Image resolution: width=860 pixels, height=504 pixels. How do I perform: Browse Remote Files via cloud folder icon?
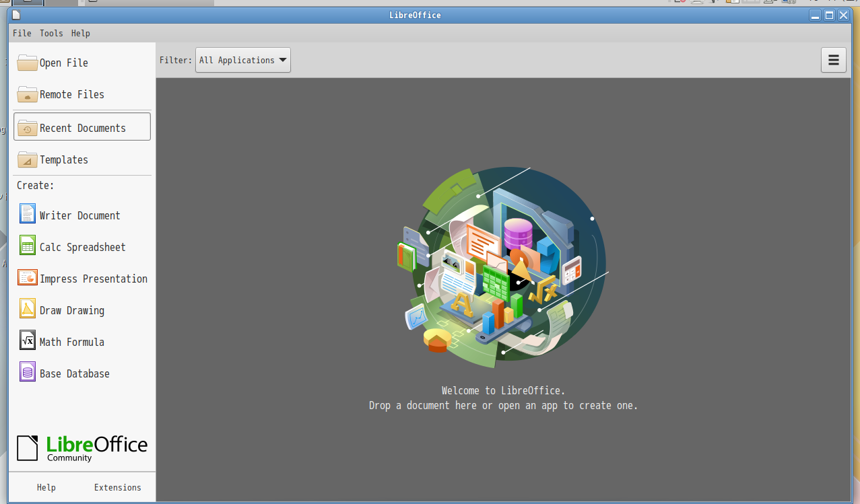point(28,94)
